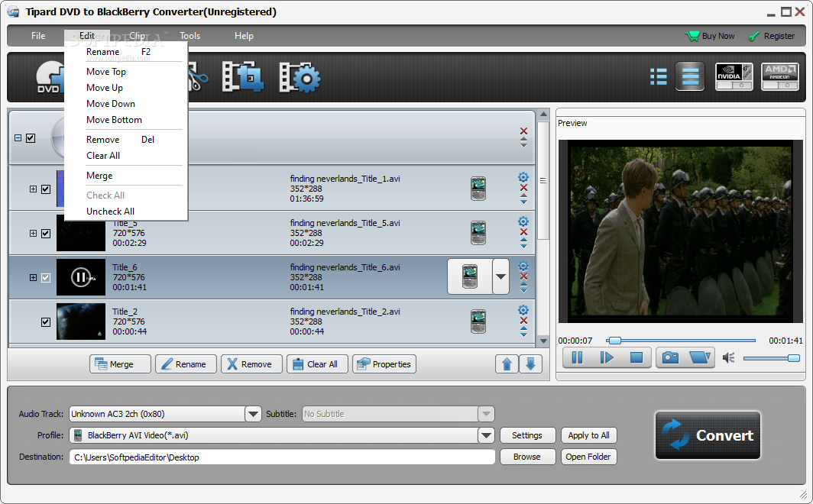
Task: Open settings gear for Title_1 row
Action: [523, 177]
